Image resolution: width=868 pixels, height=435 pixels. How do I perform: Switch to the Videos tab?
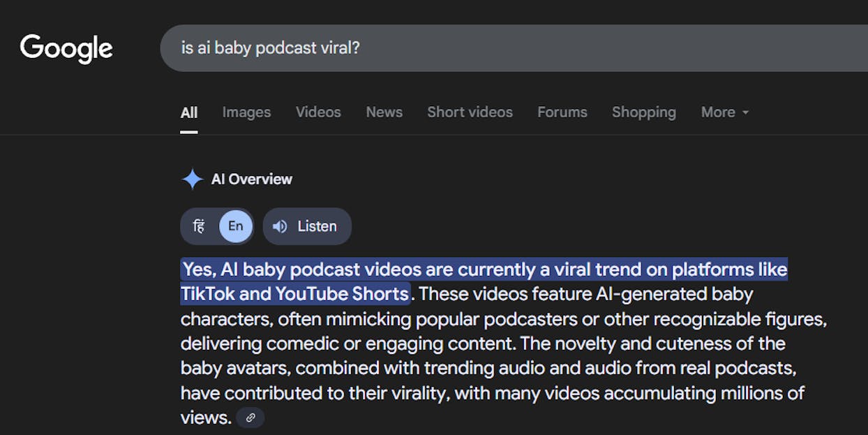coord(318,112)
